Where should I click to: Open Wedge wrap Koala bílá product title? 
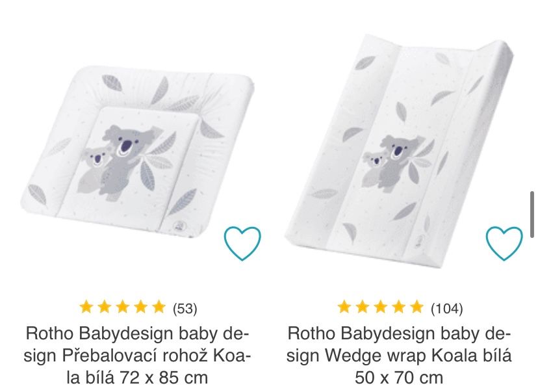(x=399, y=356)
